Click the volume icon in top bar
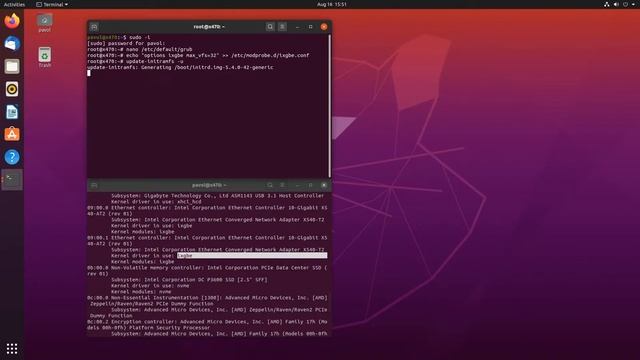 tap(616, 4)
